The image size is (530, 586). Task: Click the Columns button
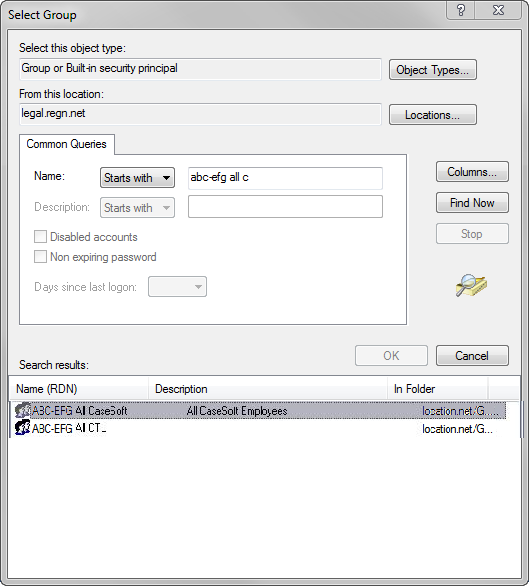pos(472,172)
